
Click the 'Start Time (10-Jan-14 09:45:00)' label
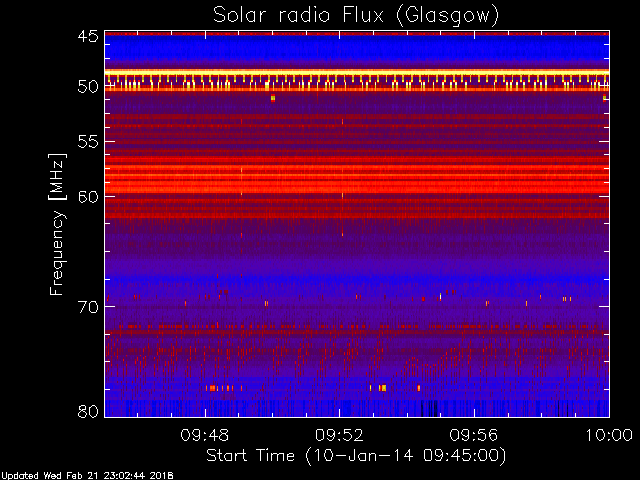(356, 456)
